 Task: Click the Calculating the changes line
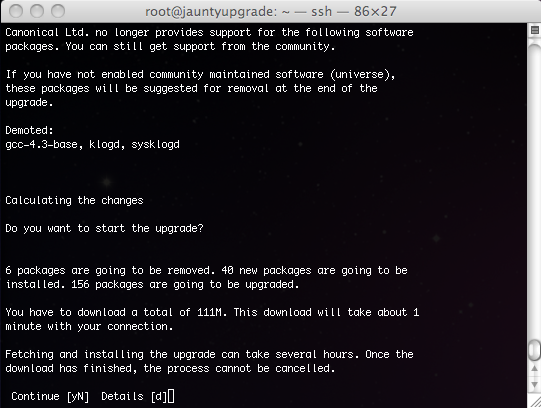[x=74, y=200]
